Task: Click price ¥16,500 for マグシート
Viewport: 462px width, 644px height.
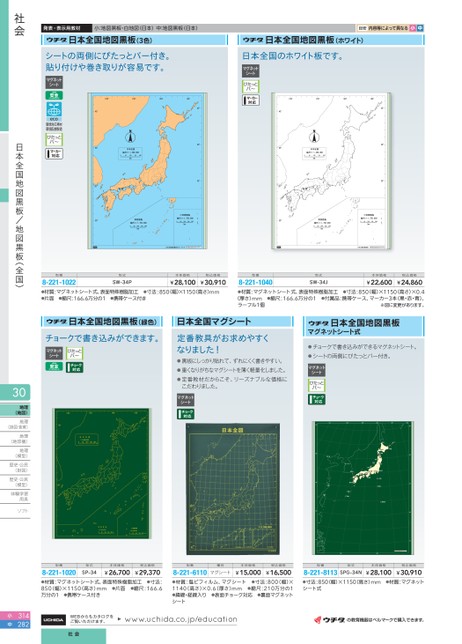Action: pyautogui.click(x=278, y=573)
